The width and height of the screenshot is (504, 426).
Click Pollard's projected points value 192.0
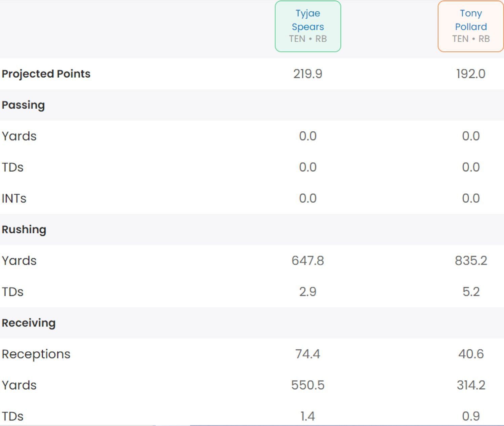[471, 74]
